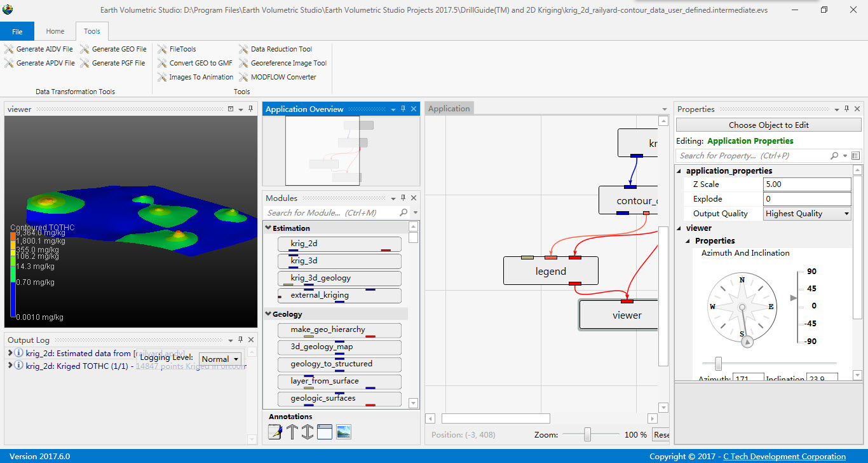Image resolution: width=868 pixels, height=463 pixels.
Task: Select the make_geo_hierarchy module
Action: click(x=339, y=329)
